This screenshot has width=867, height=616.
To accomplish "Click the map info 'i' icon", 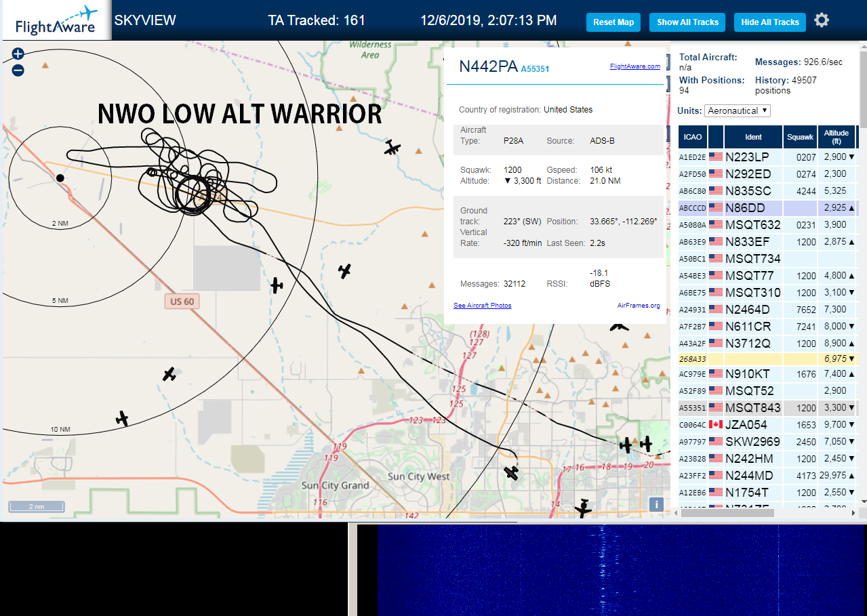I will click(656, 504).
